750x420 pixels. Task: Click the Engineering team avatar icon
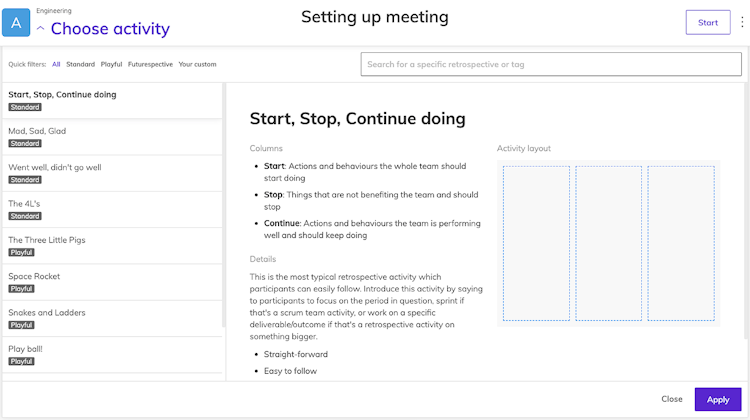point(16,22)
